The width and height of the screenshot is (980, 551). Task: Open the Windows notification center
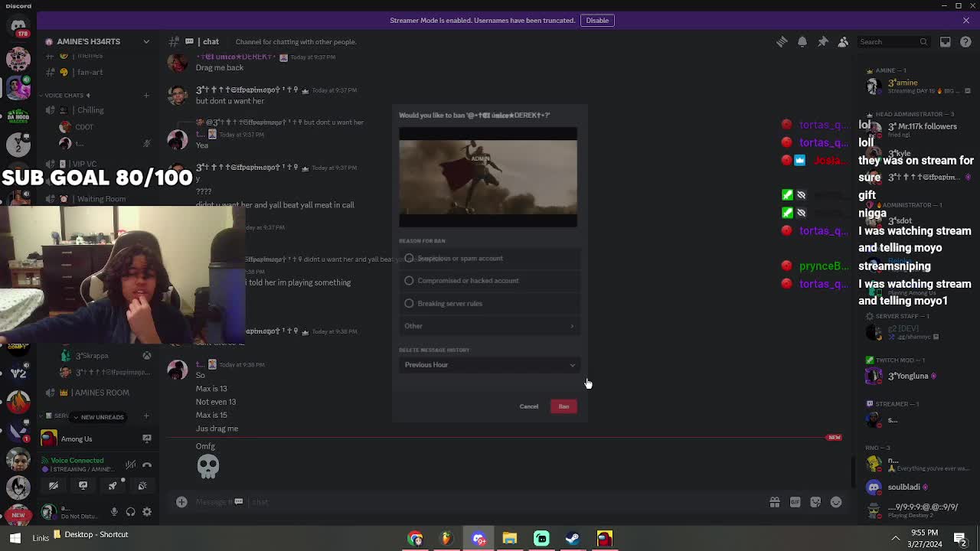coord(960,538)
